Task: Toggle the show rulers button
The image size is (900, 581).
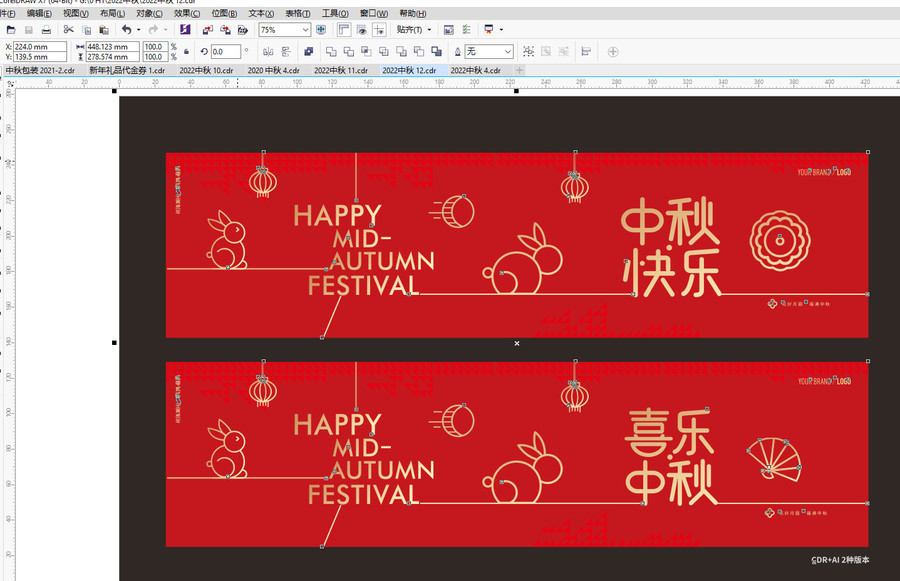Action: click(344, 30)
